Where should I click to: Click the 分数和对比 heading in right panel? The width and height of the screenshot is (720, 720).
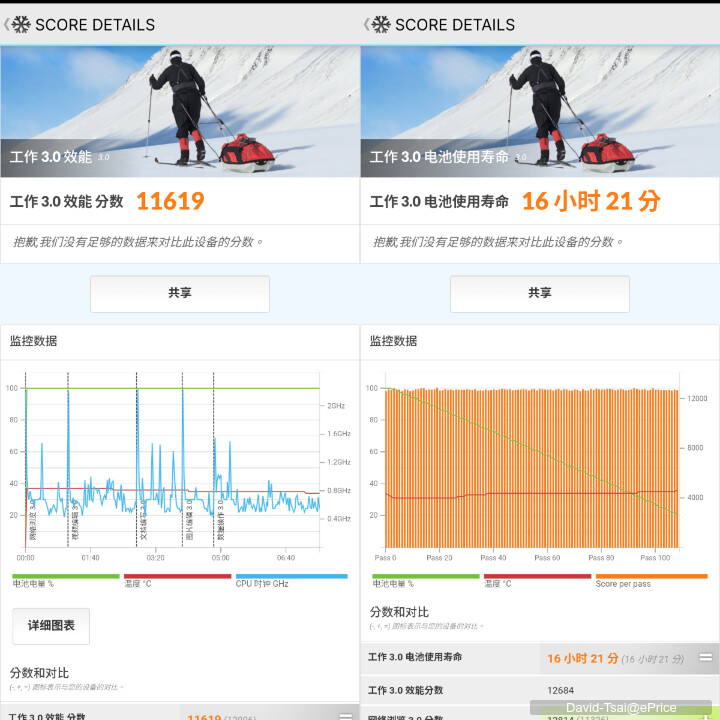399,612
